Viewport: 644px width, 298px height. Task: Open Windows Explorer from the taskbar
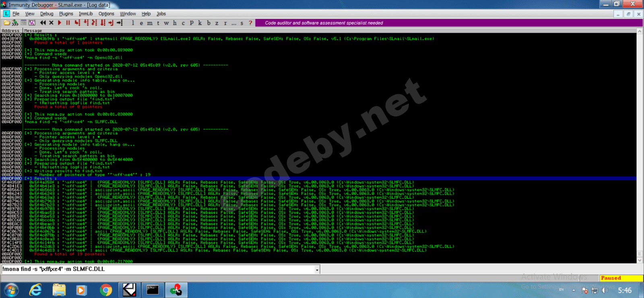(x=59, y=290)
